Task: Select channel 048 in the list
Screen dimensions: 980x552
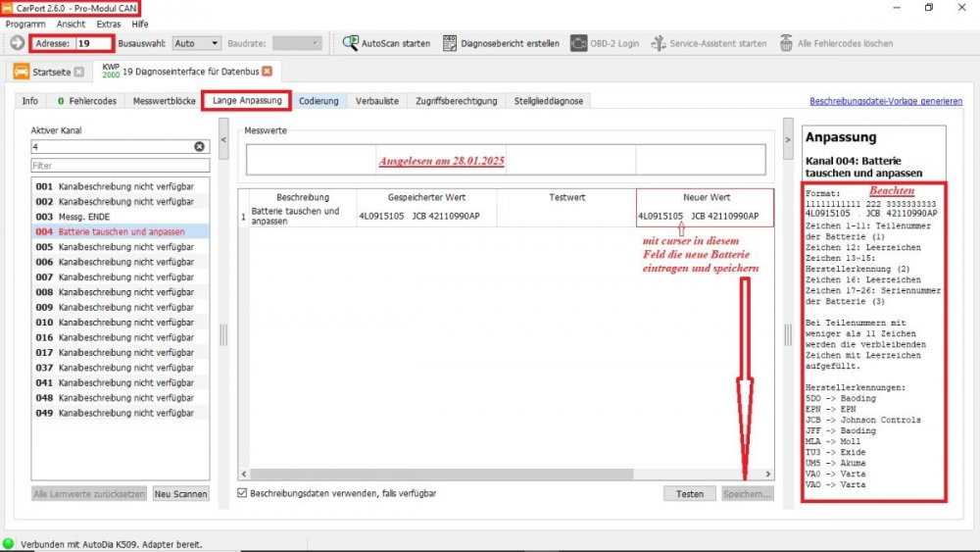Action: click(x=121, y=398)
